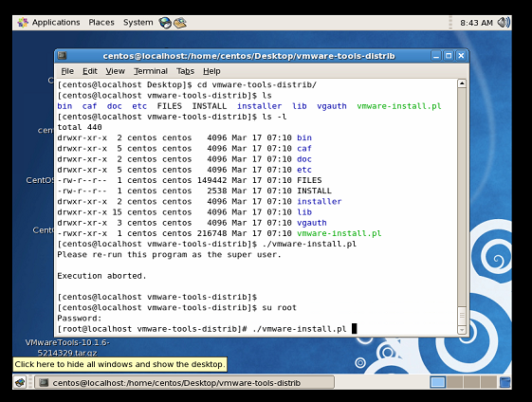Image resolution: width=532 pixels, height=402 pixels.
Task: Click the 'lib' directory with 15 links
Action: point(304,212)
